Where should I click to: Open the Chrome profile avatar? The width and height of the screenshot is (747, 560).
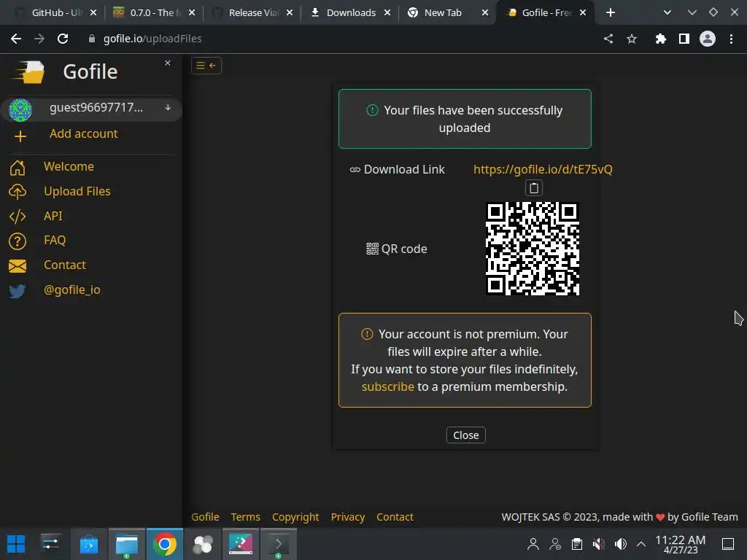(x=708, y=39)
